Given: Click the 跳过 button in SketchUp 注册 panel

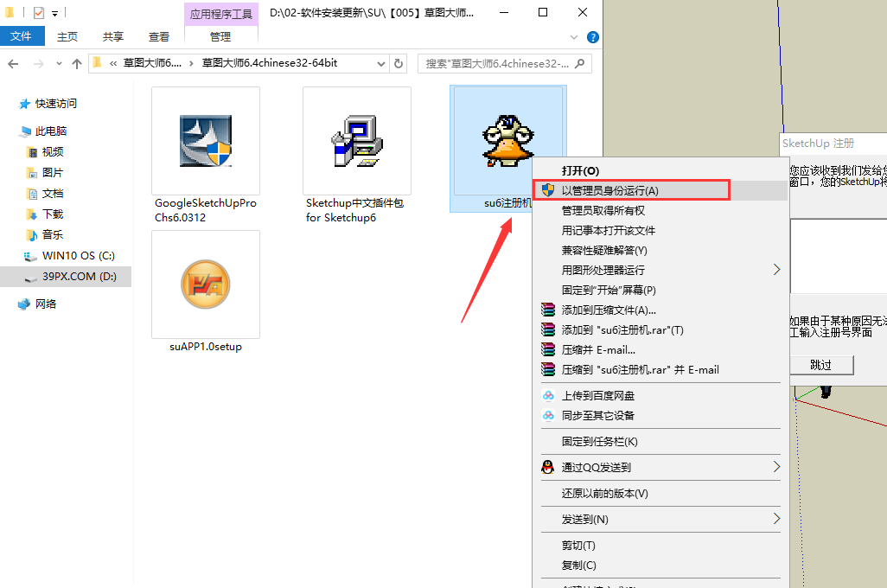Looking at the screenshot, I should 820,365.
